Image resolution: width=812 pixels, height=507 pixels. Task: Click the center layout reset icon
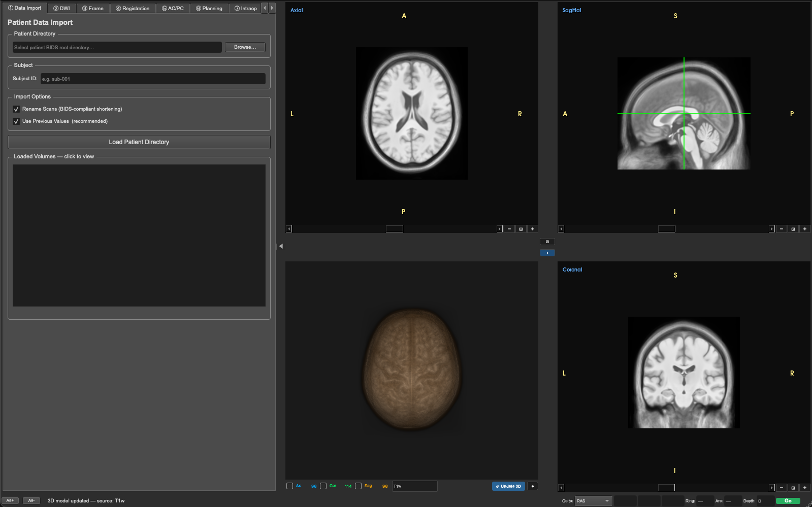point(547,242)
